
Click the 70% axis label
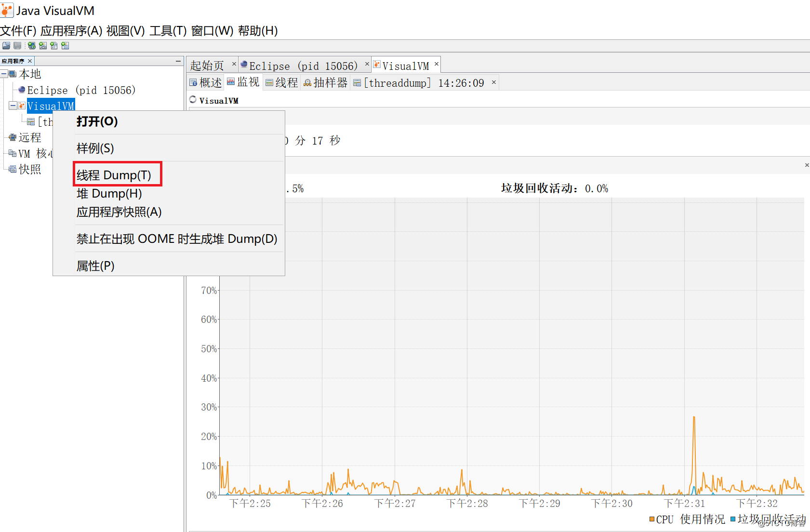tap(209, 291)
